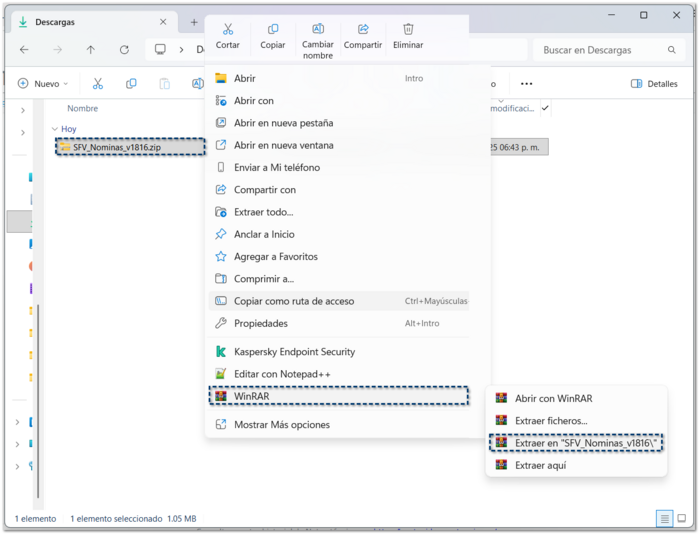700x535 pixels.
Task: Click the Cortar scissors icon in context menu
Action: click(x=228, y=30)
